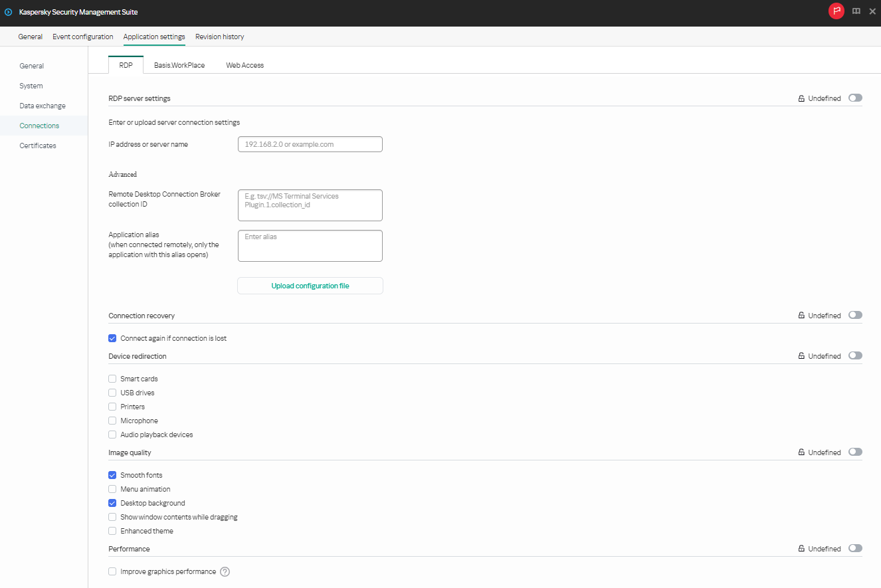This screenshot has height=588, width=881.
Task: Open the Web Access tab
Action: 245,65
